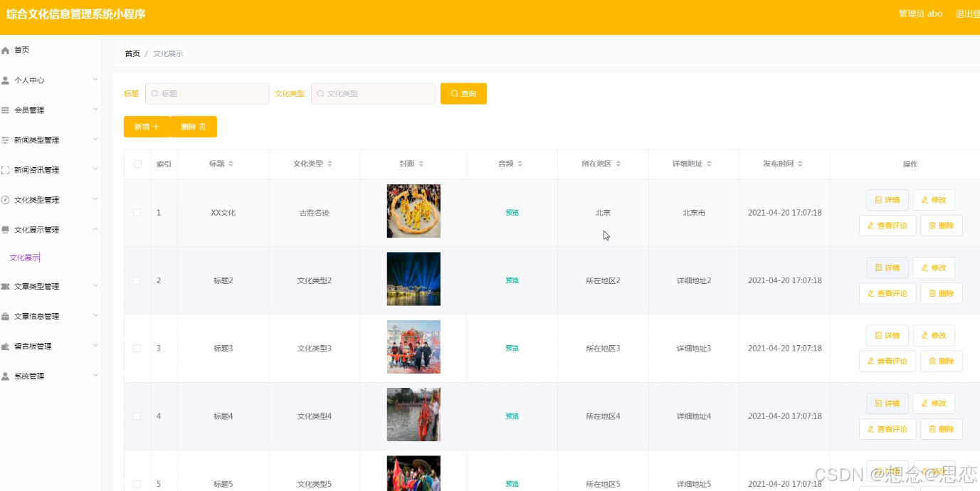Click 管理员 abo in the header
Viewport: 980px width, 491px height.
920,14
